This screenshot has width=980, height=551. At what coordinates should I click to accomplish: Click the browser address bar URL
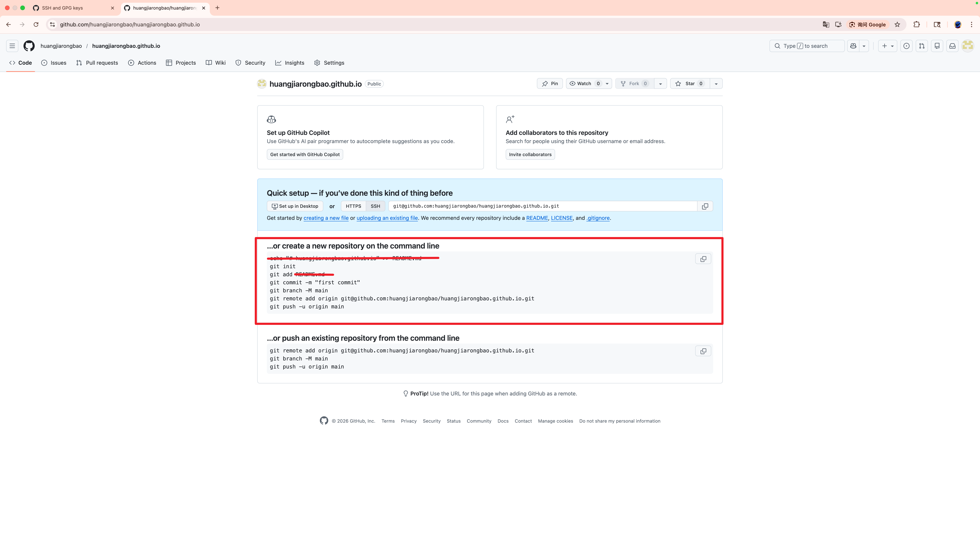[130, 24]
